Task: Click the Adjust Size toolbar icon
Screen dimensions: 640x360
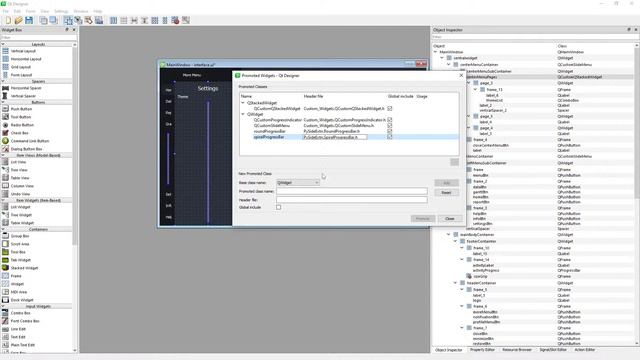Action: [x=186, y=20]
